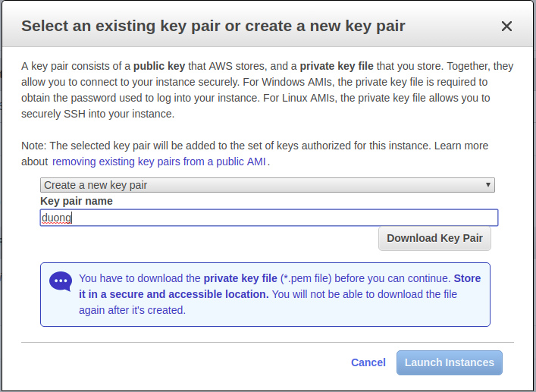Screen dimensions: 536x392
Task: Cancel the key pair dialog
Action: (x=368, y=362)
